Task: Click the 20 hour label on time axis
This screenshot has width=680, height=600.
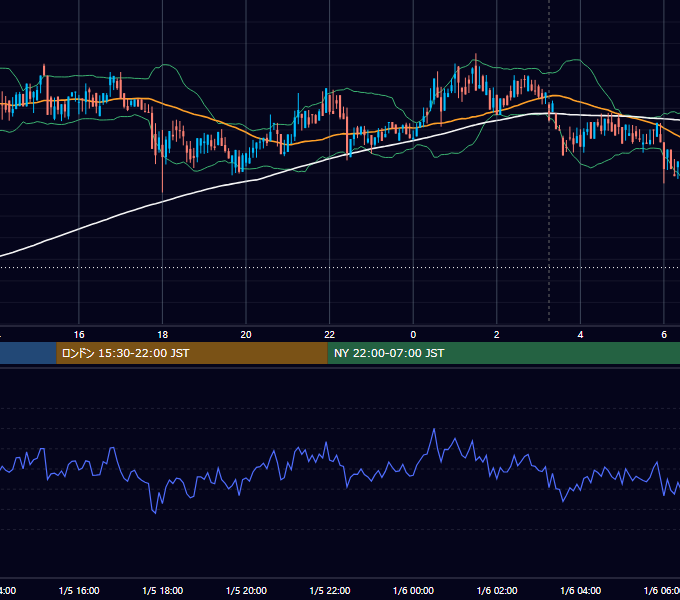Action: 246,335
